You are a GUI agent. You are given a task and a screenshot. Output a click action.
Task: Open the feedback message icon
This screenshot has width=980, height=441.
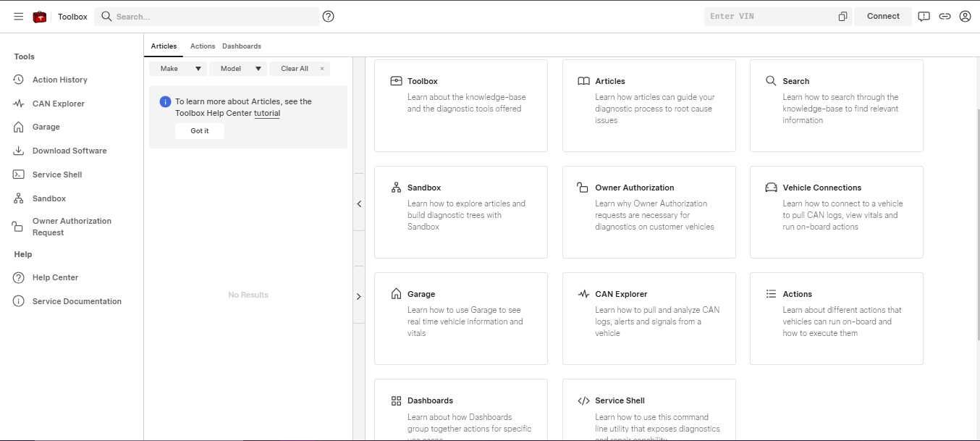(x=924, y=16)
